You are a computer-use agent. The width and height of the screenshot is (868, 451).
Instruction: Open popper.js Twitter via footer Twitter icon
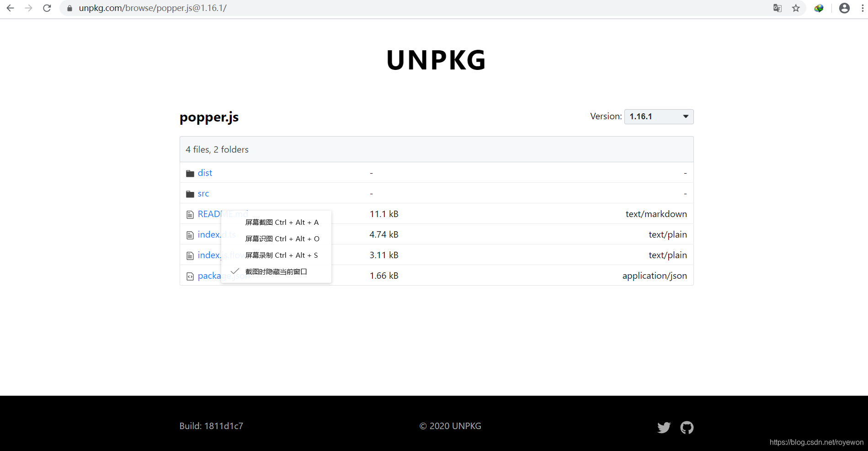[664, 427]
